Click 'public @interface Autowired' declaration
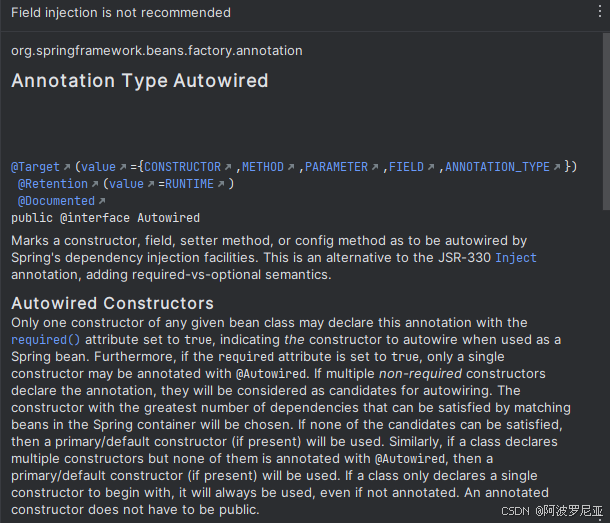The width and height of the screenshot is (610, 523). [105, 218]
